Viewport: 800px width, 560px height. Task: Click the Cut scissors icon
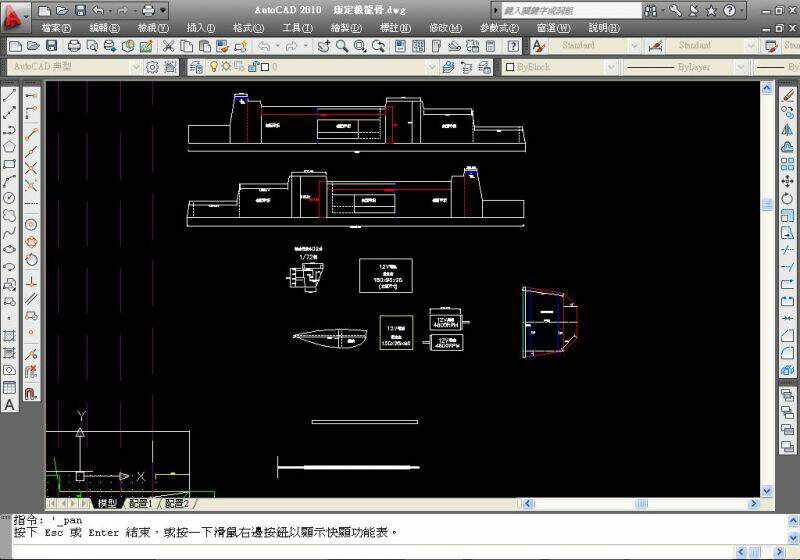[x=169, y=46]
